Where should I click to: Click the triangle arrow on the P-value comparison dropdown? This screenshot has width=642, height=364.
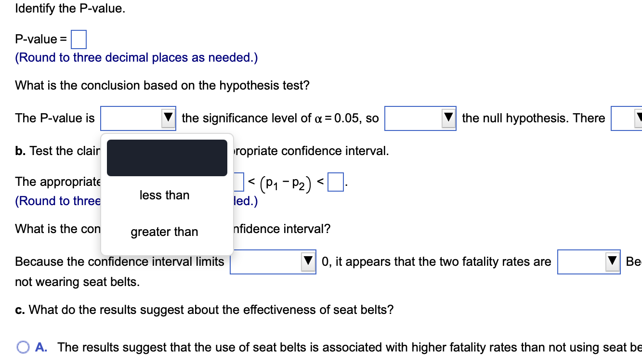pos(168,118)
